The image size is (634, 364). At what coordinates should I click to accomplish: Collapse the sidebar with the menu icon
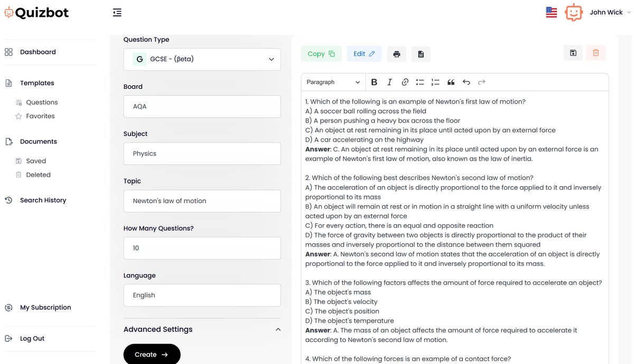(117, 13)
